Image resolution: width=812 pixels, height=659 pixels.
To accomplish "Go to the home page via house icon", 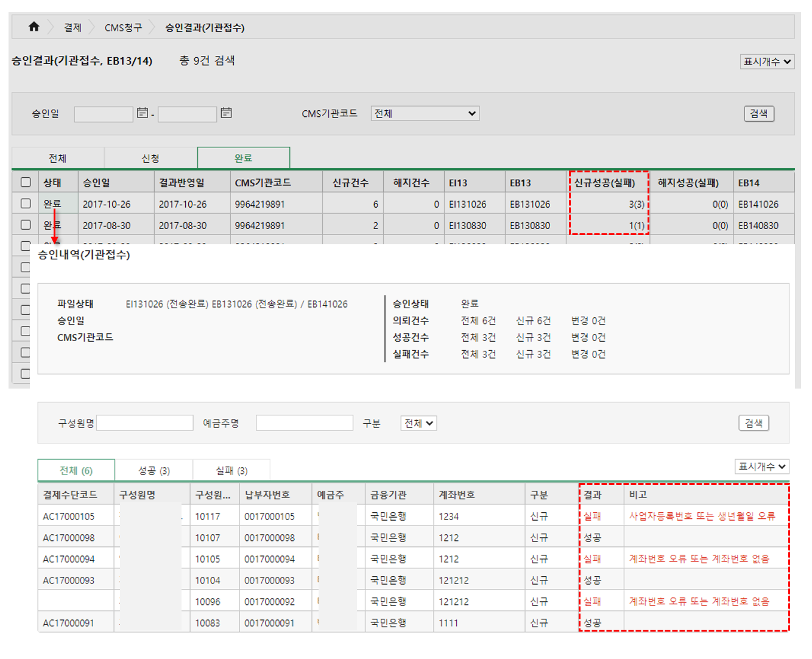I will (x=34, y=27).
